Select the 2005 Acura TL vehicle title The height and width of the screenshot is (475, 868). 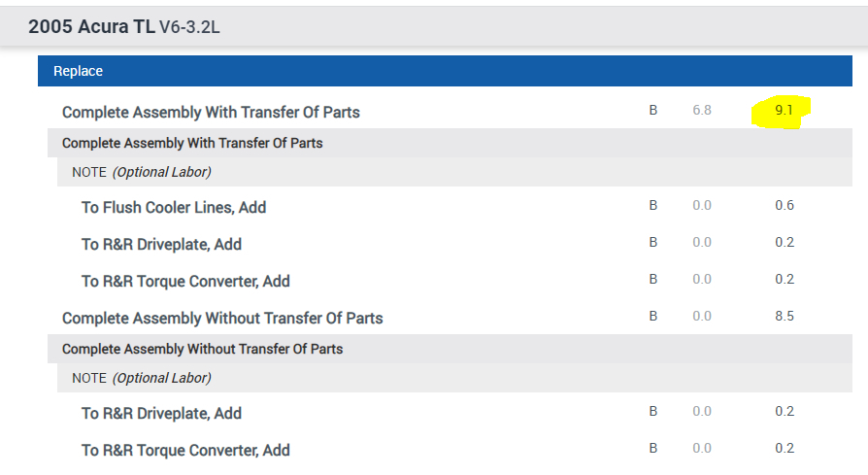pyautogui.click(x=91, y=26)
